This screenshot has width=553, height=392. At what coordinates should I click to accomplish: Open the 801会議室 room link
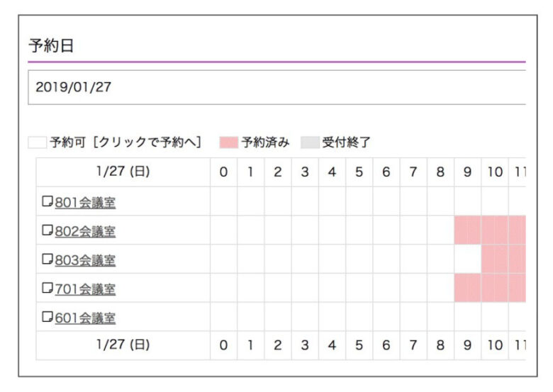85,203
